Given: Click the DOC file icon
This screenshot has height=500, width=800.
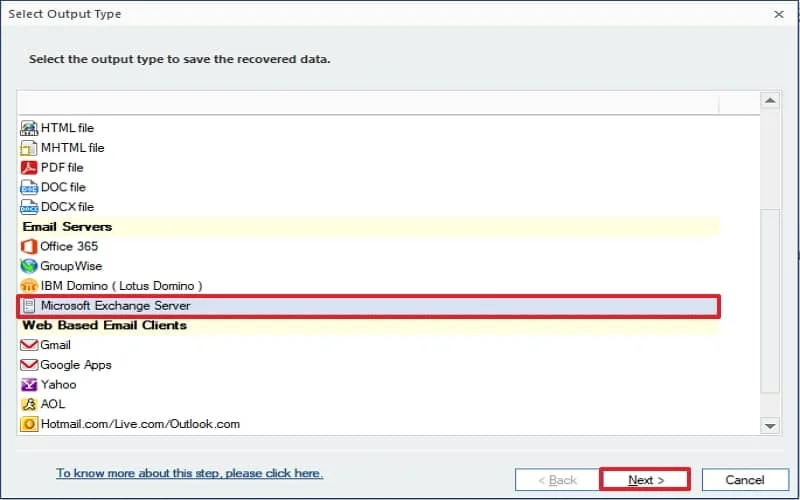Looking at the screenshot, I should (x=29, y=187).
